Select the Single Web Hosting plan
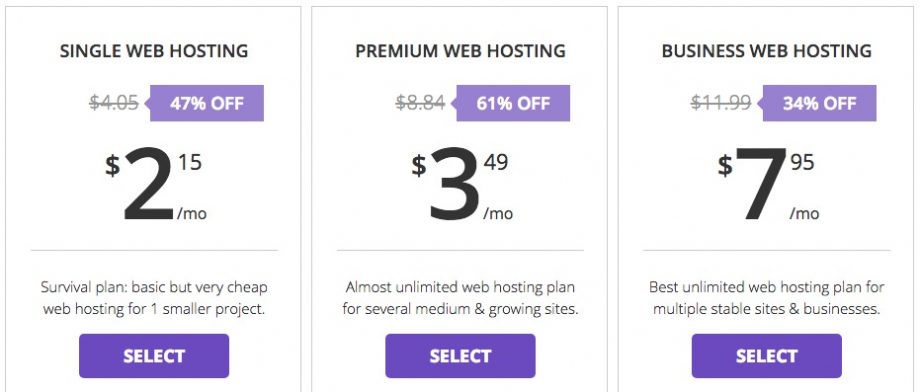920x392 pixels. (x=154, y=356)
